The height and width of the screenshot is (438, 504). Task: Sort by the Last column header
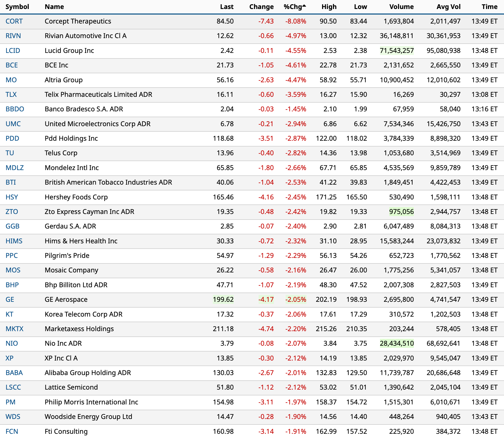pyautogui.click(x=227, y=7)
